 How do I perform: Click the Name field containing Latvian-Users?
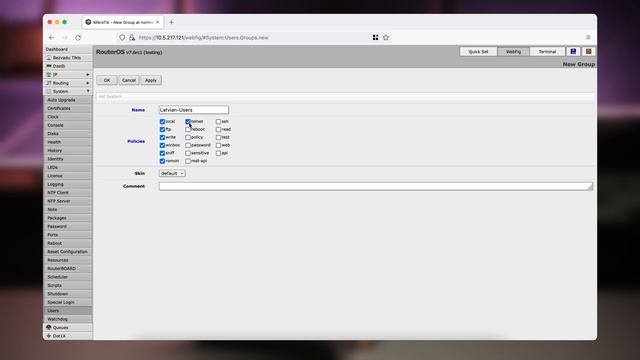[x=194, y=110]
